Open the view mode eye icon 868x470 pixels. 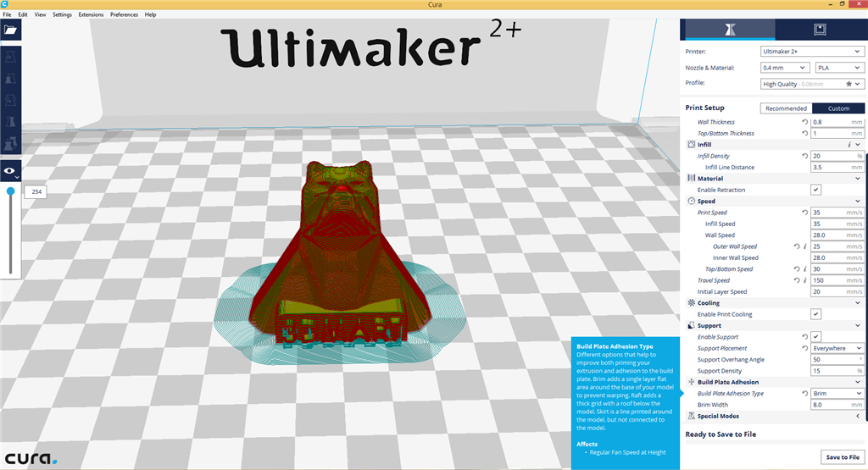click(10, 171)
